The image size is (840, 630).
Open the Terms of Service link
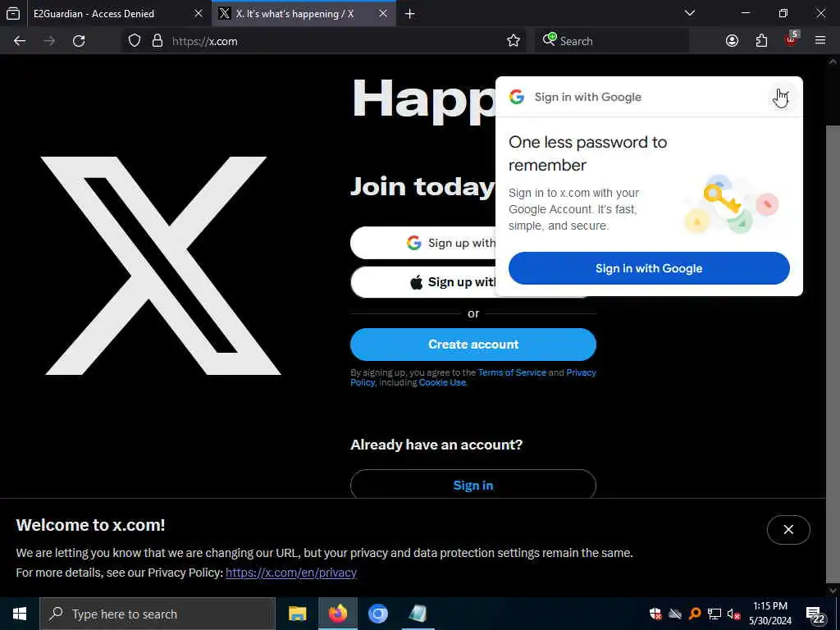coord(512,372)
